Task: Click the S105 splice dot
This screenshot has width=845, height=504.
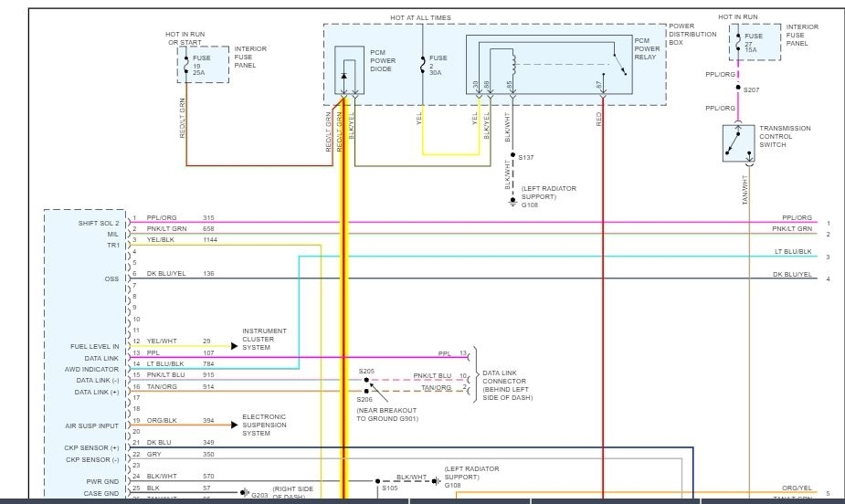Action: tap(378, 481)
